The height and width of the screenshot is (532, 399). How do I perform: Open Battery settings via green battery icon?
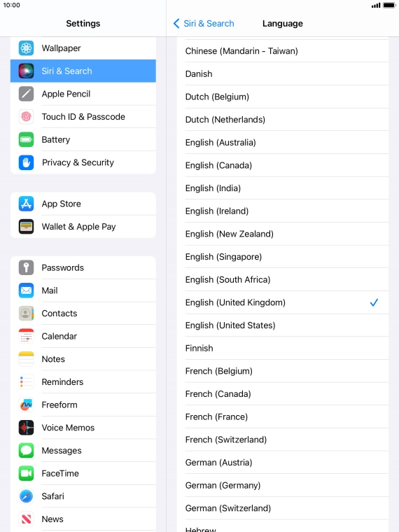(x=26, y=139)
